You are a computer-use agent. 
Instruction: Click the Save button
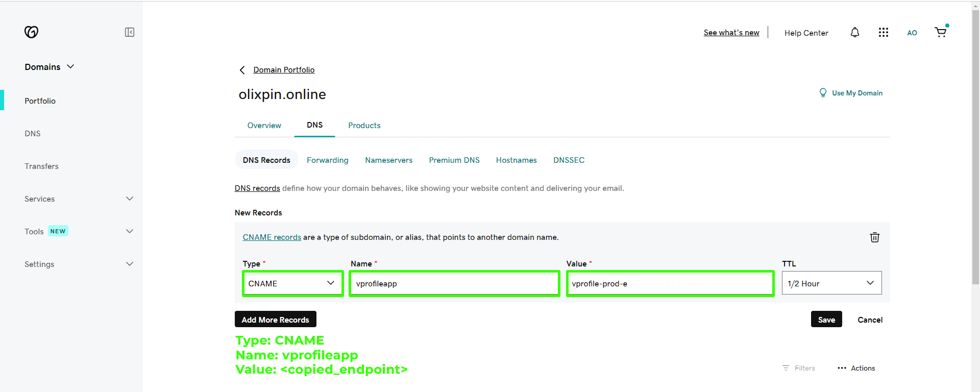tap(826, 320)
